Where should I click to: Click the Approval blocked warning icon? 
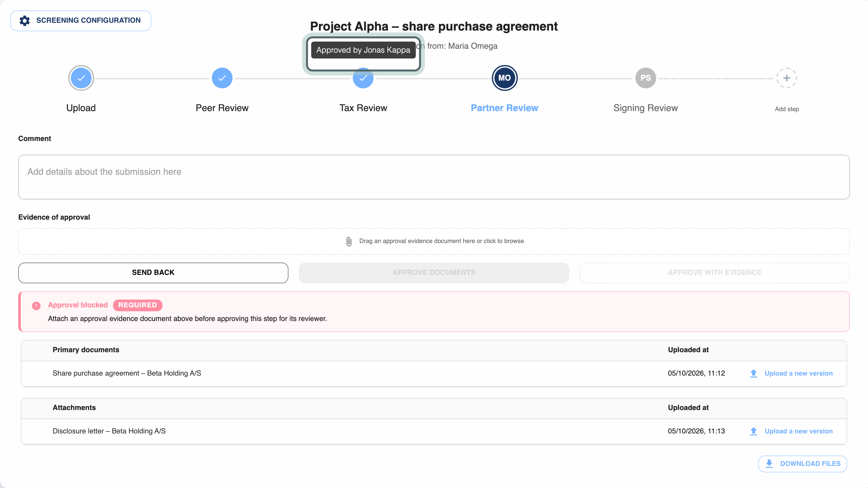coord(36,306)
